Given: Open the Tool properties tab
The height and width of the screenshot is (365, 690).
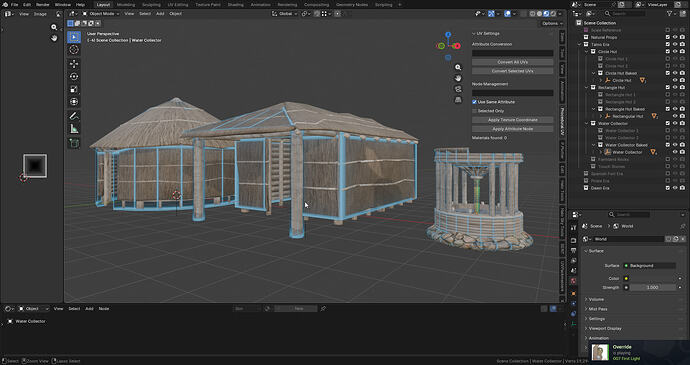Looking at the screenshot, I should coord(573,228).
